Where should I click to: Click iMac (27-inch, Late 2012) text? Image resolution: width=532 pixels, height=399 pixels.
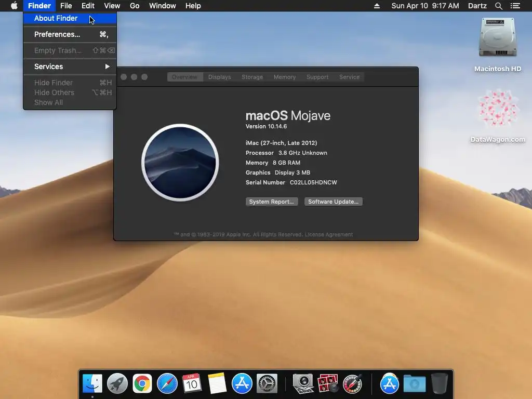click(x=281, y=143)
